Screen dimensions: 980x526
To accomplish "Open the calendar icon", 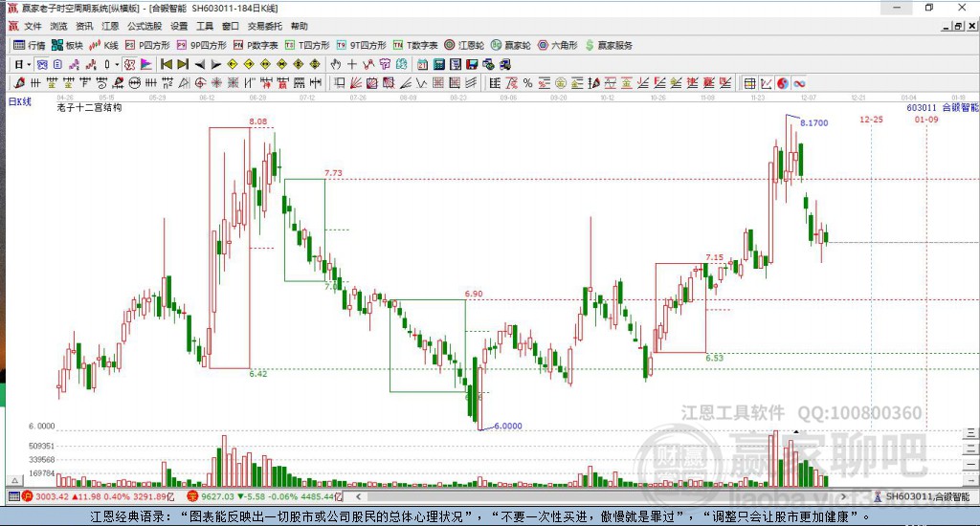I will [422, 64].
